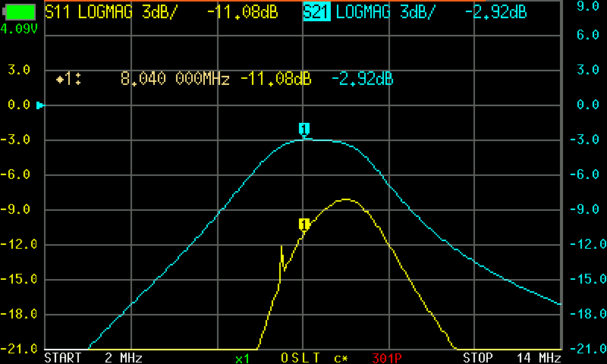607x364 pixels.
Task: Click the green battery icon
Action: [x=19, y=12]
